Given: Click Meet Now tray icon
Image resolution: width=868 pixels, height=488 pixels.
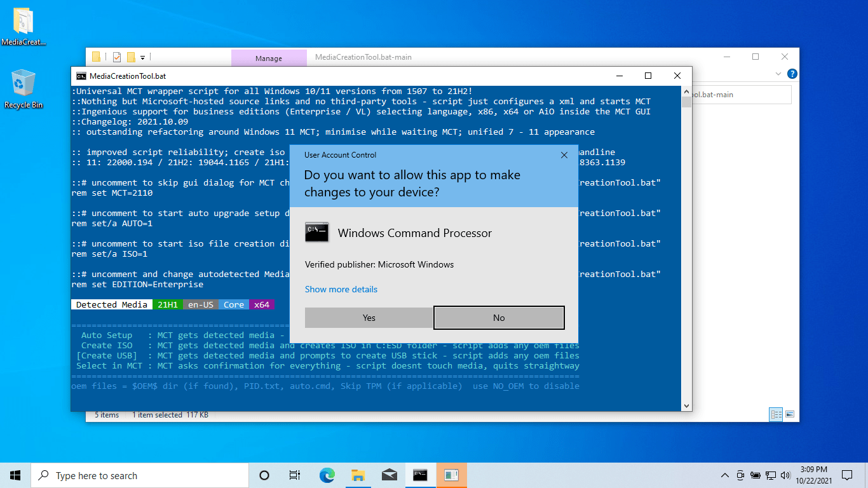Looking at the screenshot, I should 740,475.
